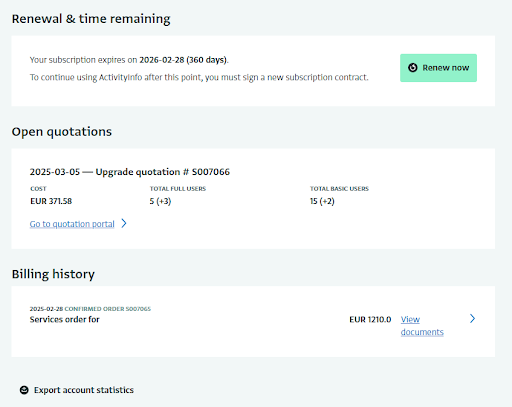Click the circular renew icon inside Renew now
This screenshot has width=512, height=407.
click(413, 68)
